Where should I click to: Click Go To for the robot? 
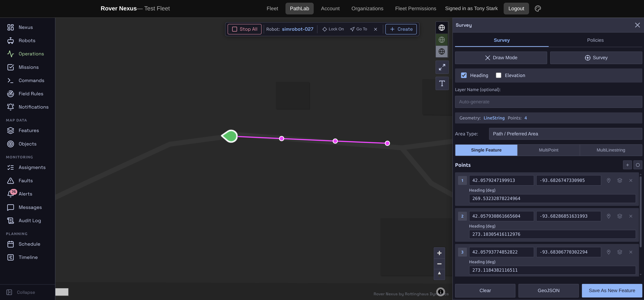click(x=359, y=29)
